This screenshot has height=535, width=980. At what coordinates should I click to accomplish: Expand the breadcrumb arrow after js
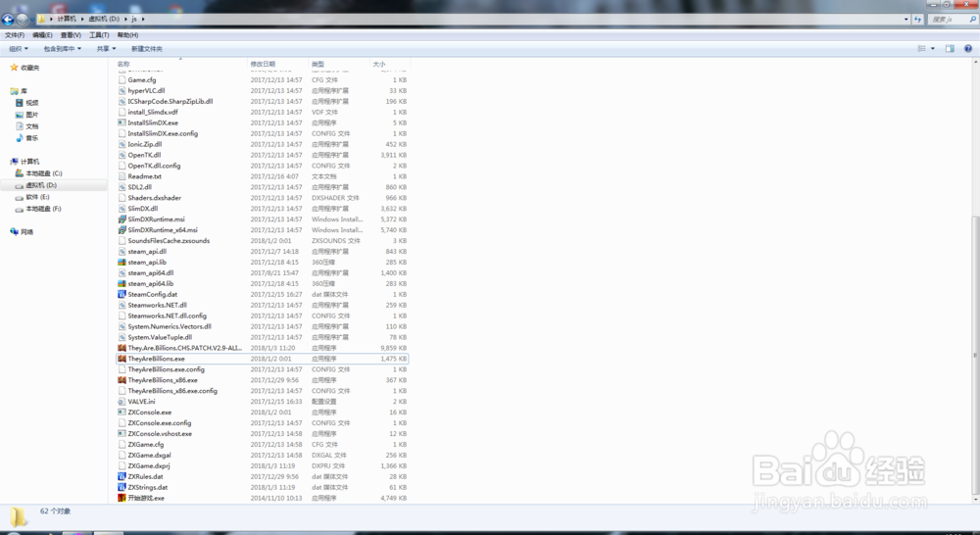pyautogui.click(x=142, y=20)
